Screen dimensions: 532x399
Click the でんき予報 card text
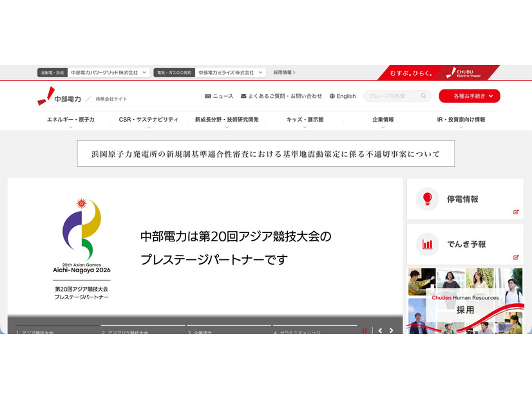coord(466,244)
